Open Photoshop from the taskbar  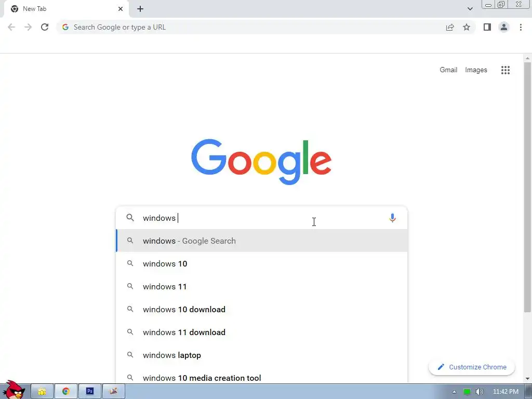click(90, 392)
